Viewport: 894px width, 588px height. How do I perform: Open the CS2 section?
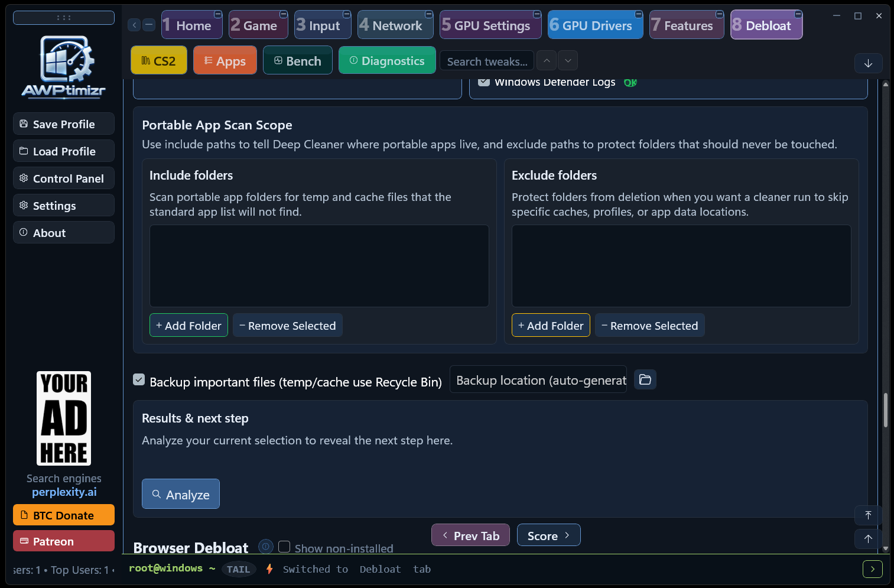coord(159,60)
